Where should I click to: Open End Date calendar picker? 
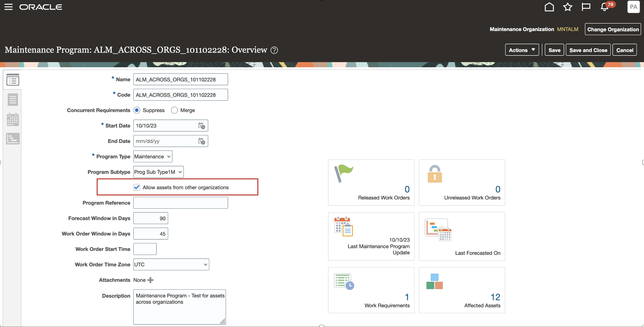[201, 141]
